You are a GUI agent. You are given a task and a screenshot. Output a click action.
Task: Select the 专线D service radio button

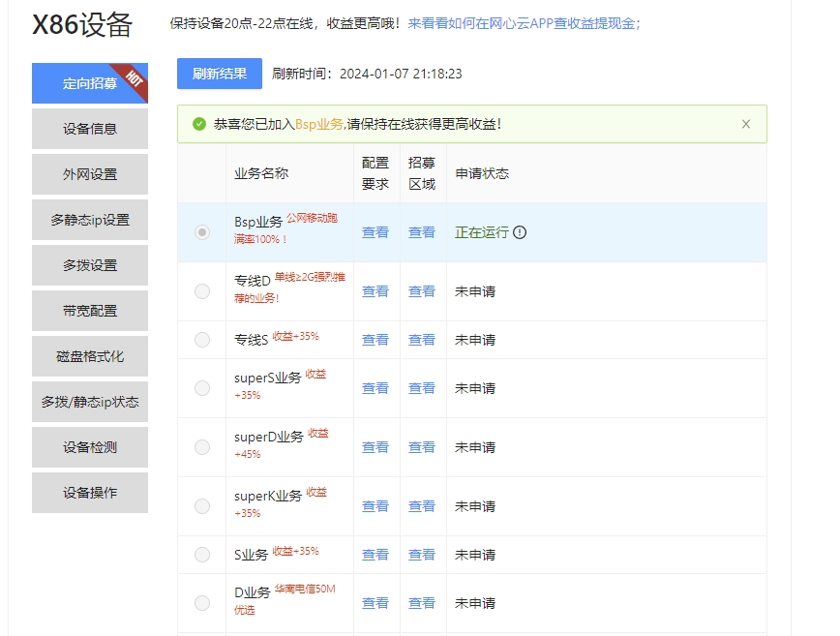(x=201, y=290)
